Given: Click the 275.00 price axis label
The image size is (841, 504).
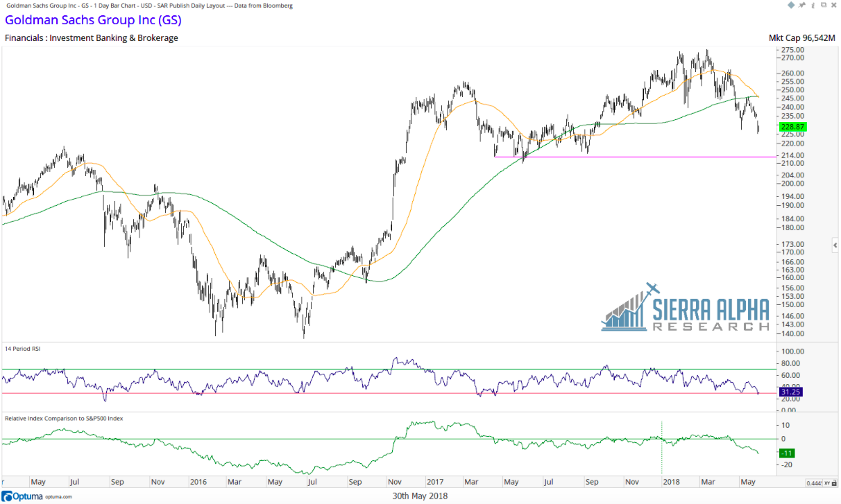Looking at the screenshot, I should click(x=793, y=51).
